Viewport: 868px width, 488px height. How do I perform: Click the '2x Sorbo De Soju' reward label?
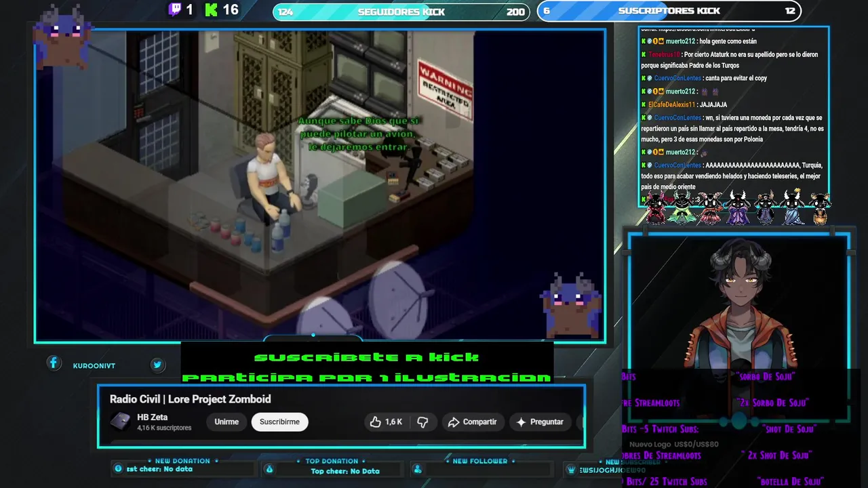772,403
